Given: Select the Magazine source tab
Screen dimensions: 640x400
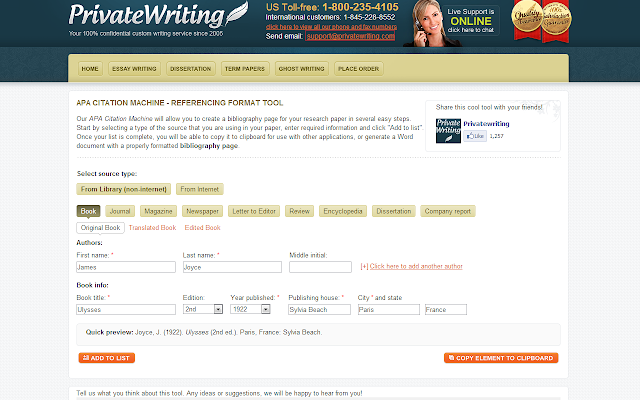Looking at the screenshot, I should 158,211.
